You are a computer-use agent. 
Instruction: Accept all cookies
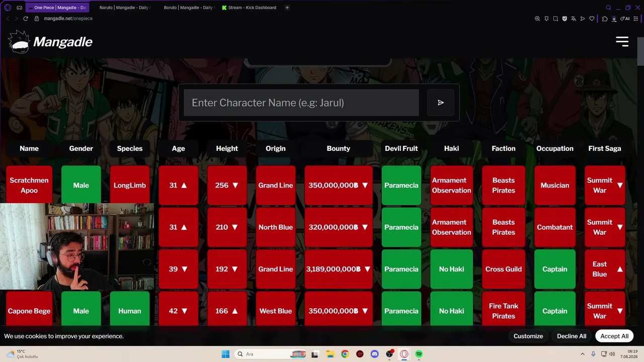[x=614, y=336]
